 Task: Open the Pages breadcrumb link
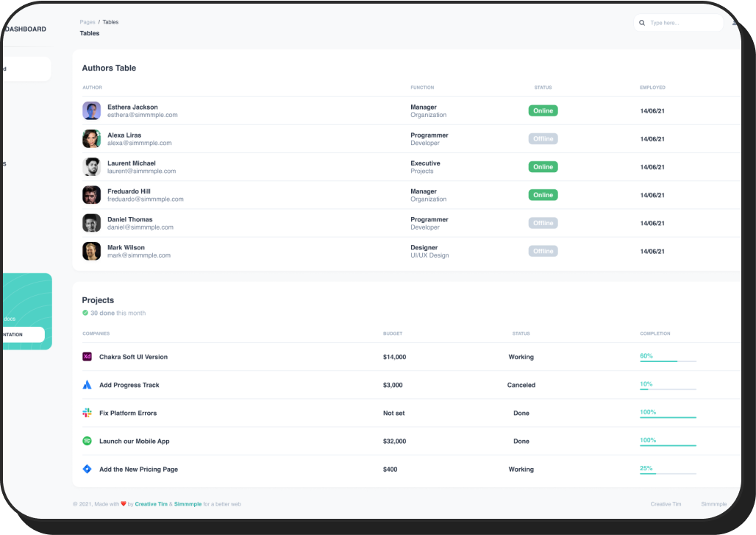click(x=88, y=22)
